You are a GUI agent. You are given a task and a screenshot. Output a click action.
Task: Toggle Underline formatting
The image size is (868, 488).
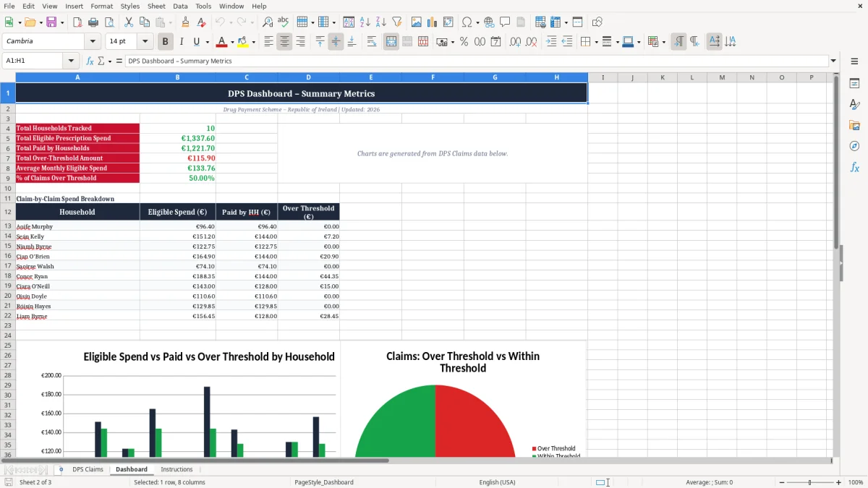(x=196, y=42)
